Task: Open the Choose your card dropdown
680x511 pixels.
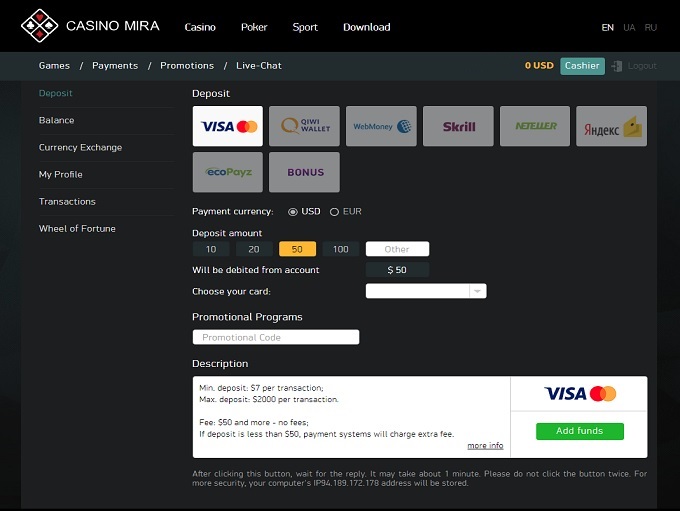Action: click(426, 291)
